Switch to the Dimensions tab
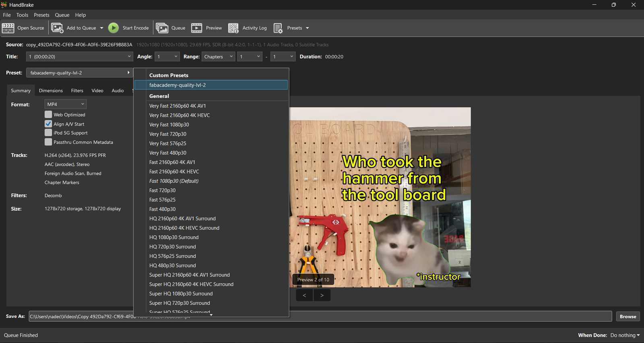Viewport: 644px width, 343px height. tap(51, 91)
